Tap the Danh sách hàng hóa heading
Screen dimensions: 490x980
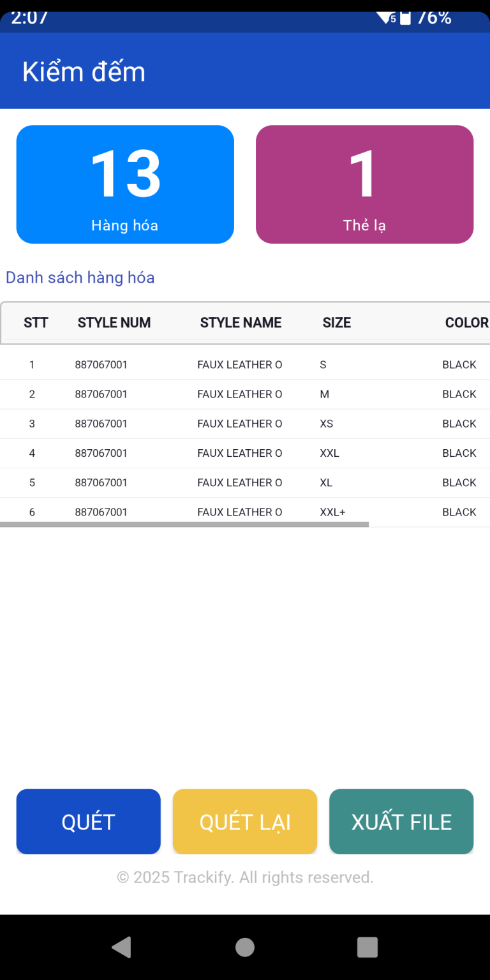tap(80, 278)
